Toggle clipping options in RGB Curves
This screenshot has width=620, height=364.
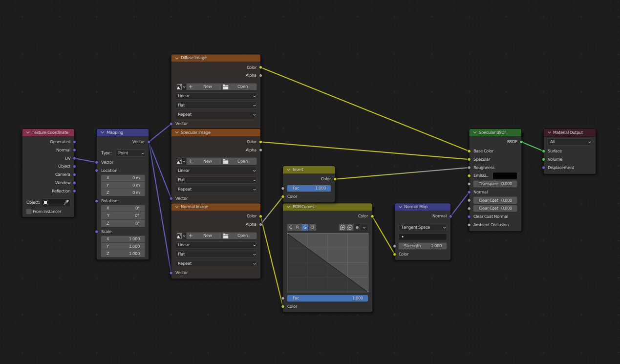[x=357, y=227]
